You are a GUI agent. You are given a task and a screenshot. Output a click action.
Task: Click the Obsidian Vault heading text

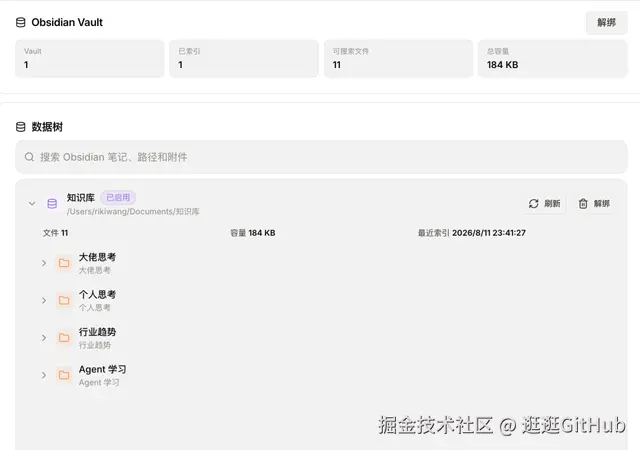(67, 22)
